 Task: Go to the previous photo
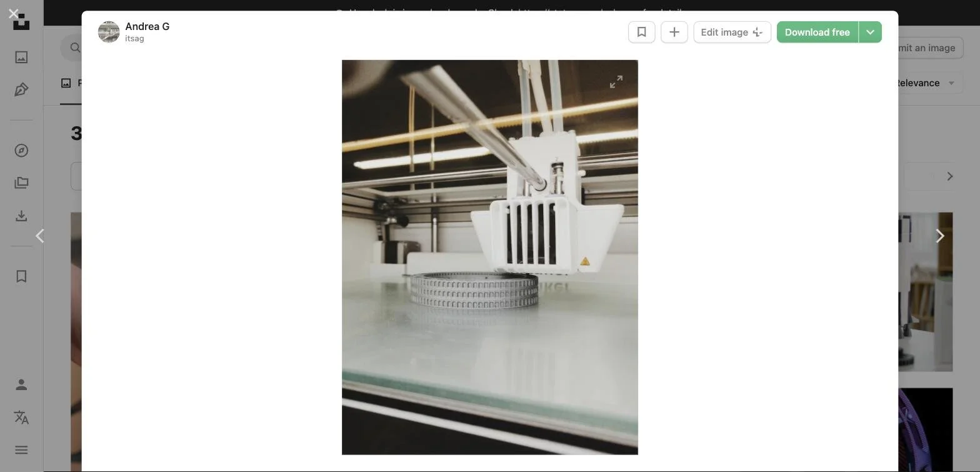tap(40, 236)
